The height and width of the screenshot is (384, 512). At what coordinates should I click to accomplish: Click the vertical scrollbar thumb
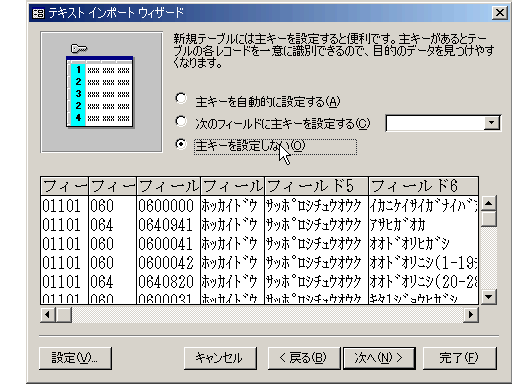pyautogui.click(x=488, y=219)
